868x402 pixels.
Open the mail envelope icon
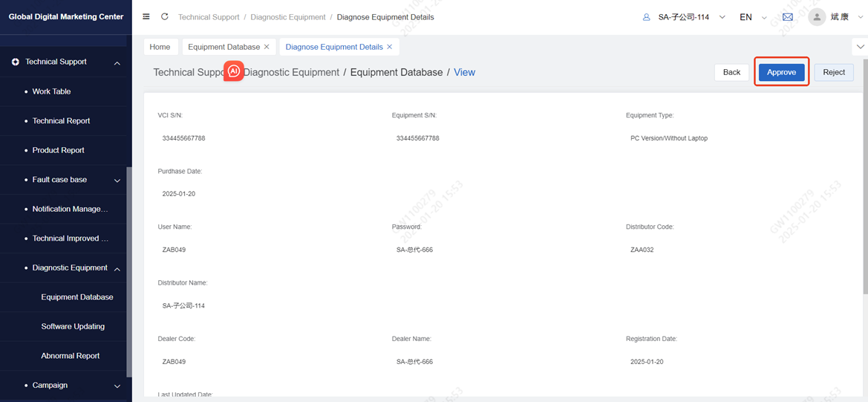point(788,17)
